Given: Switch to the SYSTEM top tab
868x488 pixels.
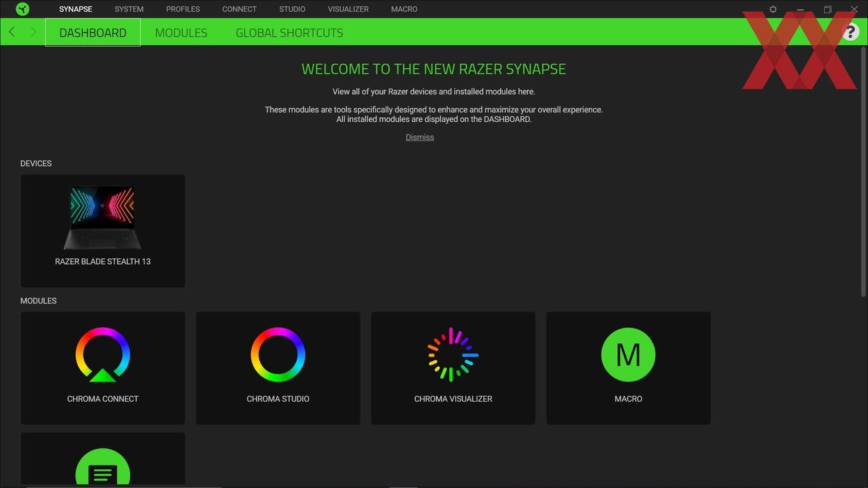Looking at the screenshot, I should tap(129, 9).
